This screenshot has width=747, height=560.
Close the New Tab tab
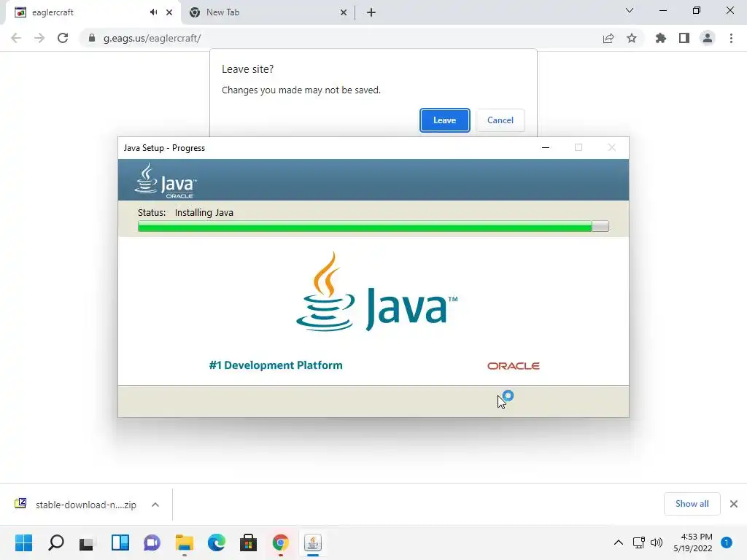(343, 12)
